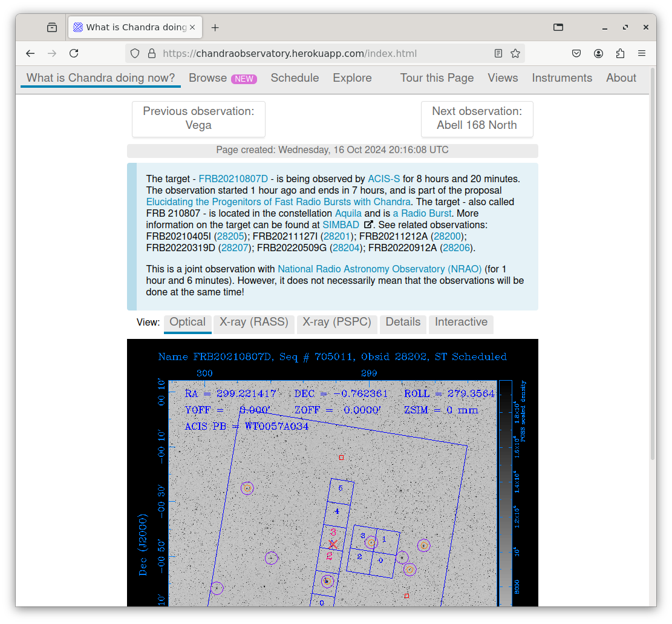Open the Browse menu item
Screen dimensions: 672x624
(x=208, y=78)
